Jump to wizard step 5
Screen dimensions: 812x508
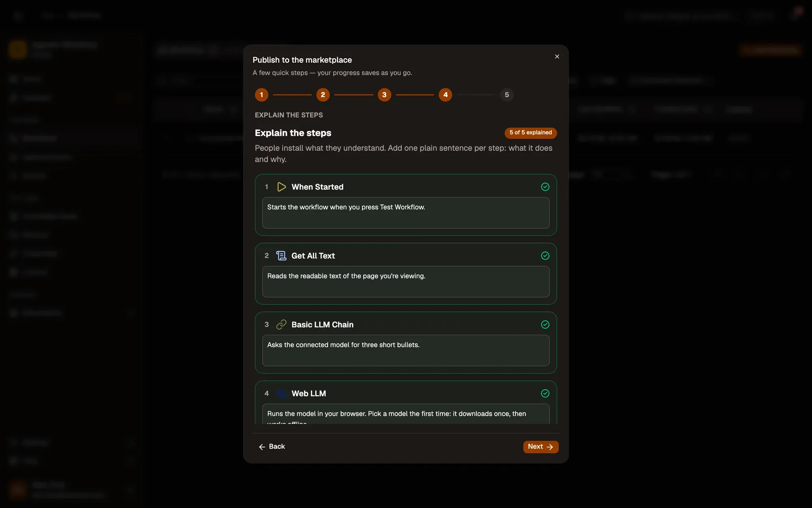pos(507,95)
